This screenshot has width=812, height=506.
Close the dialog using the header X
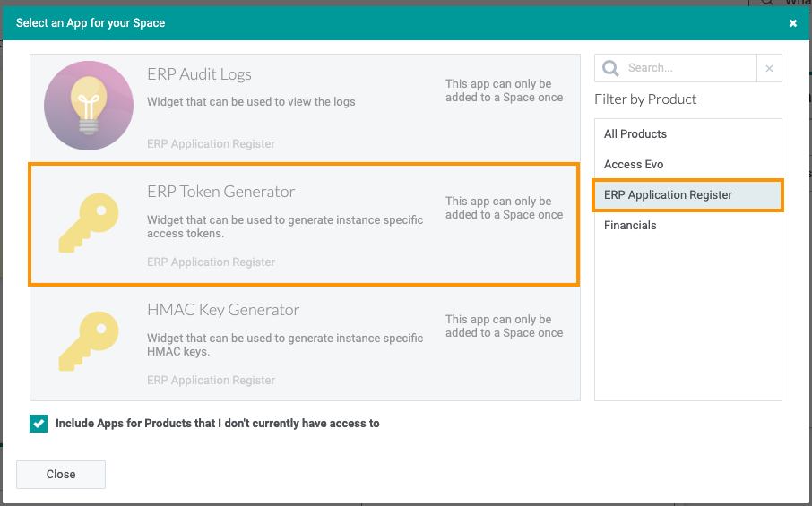(793, 23)
